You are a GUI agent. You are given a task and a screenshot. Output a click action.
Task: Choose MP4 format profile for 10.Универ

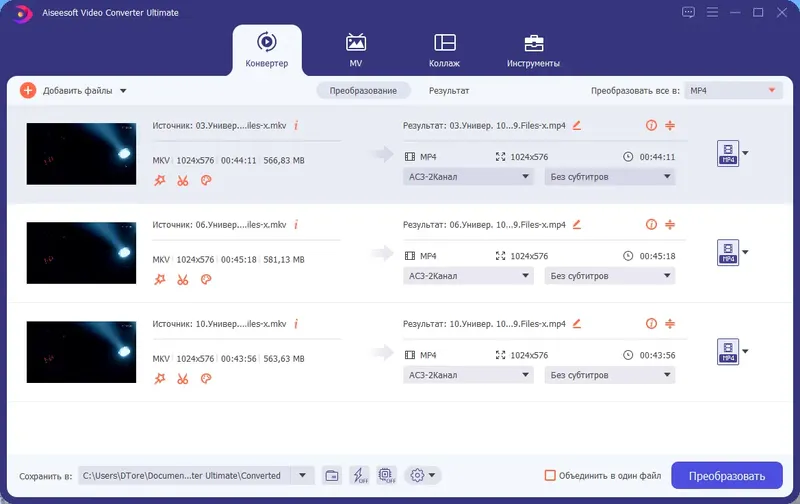pyautogui.click(x=728, y=351)
